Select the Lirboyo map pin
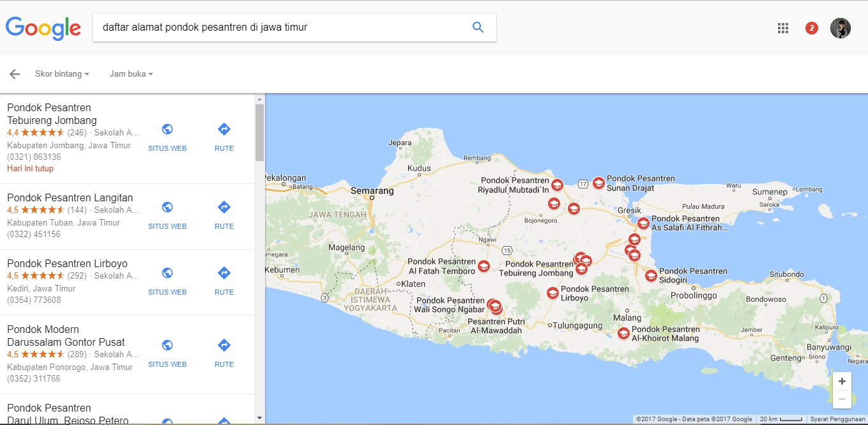This screenshot has height=425, width=868. coord(552,293)
